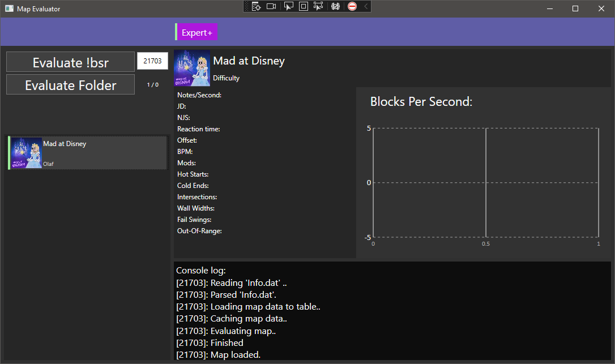Click the Mad at Disney list thumbnail

pyautogui.click(x=26, y=153)
